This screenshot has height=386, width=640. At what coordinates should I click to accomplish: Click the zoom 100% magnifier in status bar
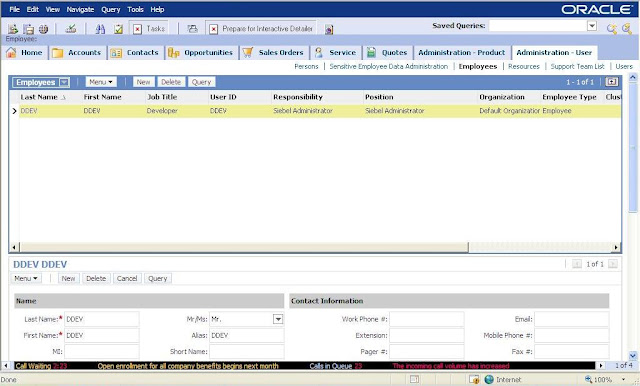[589, 379]
